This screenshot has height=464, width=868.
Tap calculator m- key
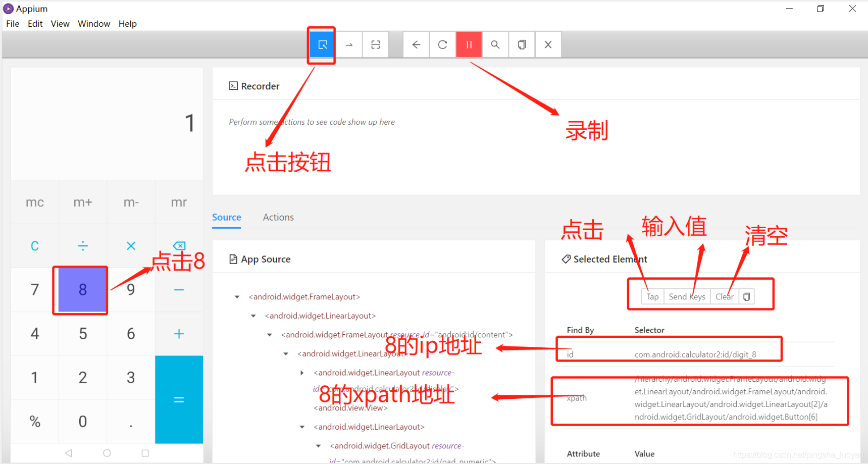click(131, 202)
